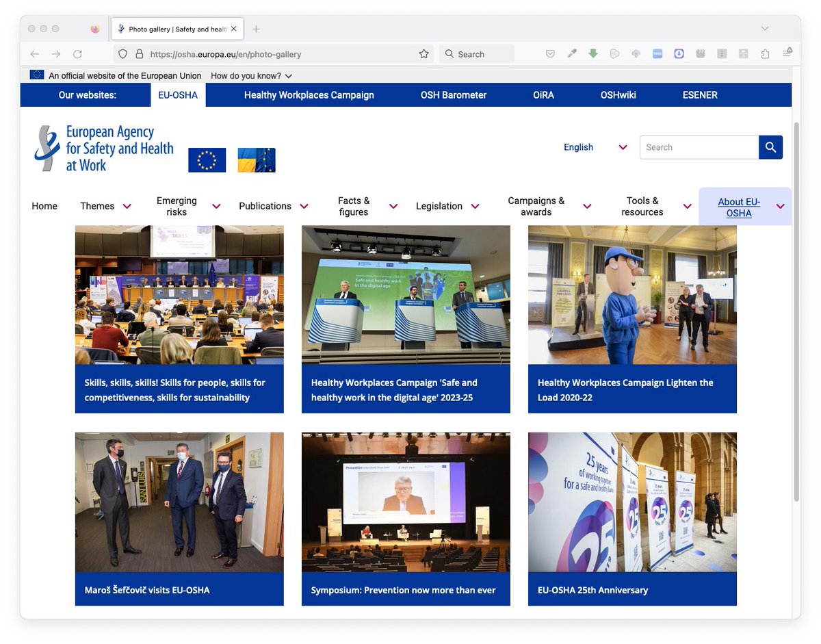Open the OSHwiki website link
This screenshot has width=821, height=644.
(x=618, y=95)
